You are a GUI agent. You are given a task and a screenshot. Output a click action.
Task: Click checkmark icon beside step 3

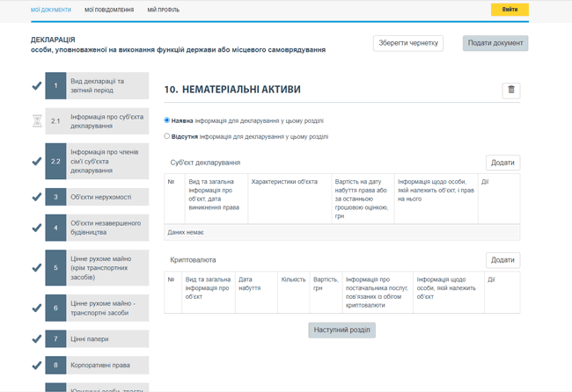coord(37,197)
